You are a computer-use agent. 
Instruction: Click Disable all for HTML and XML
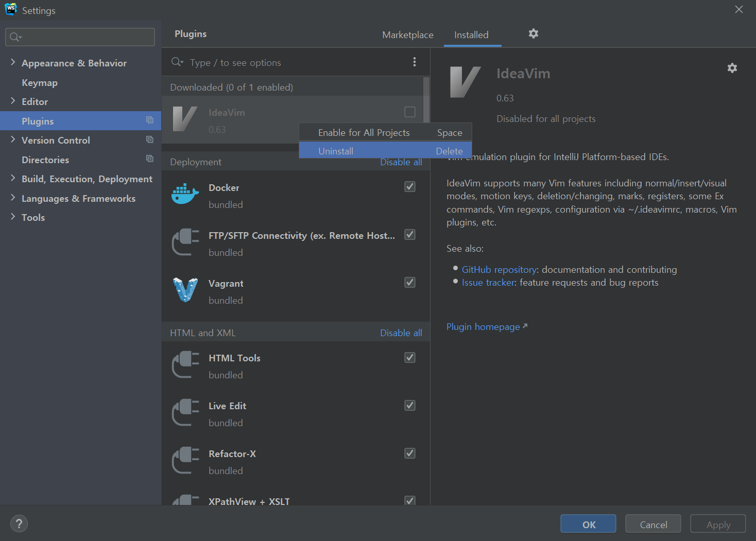401,333
